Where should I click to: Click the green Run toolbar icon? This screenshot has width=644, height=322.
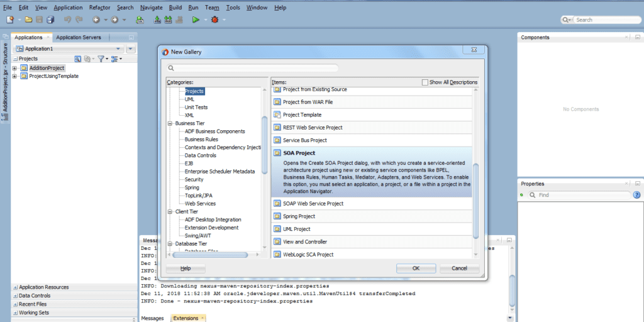pos(196,19)
